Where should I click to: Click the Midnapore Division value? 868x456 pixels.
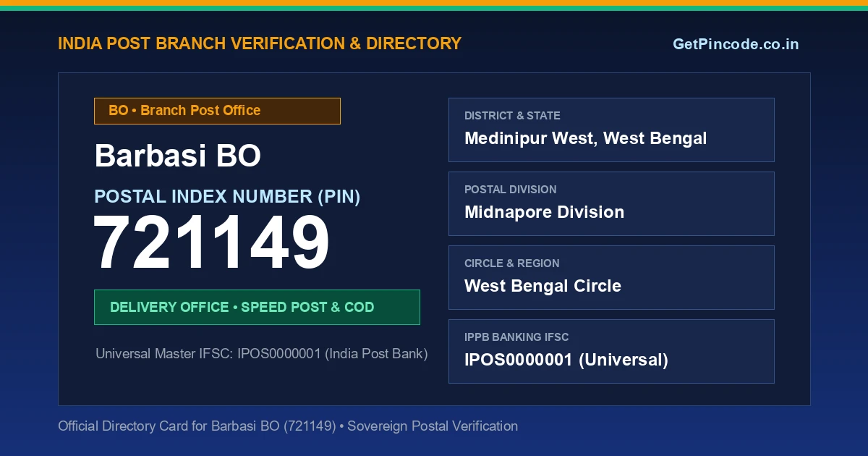pyautogui.click(x=544, y=212)
